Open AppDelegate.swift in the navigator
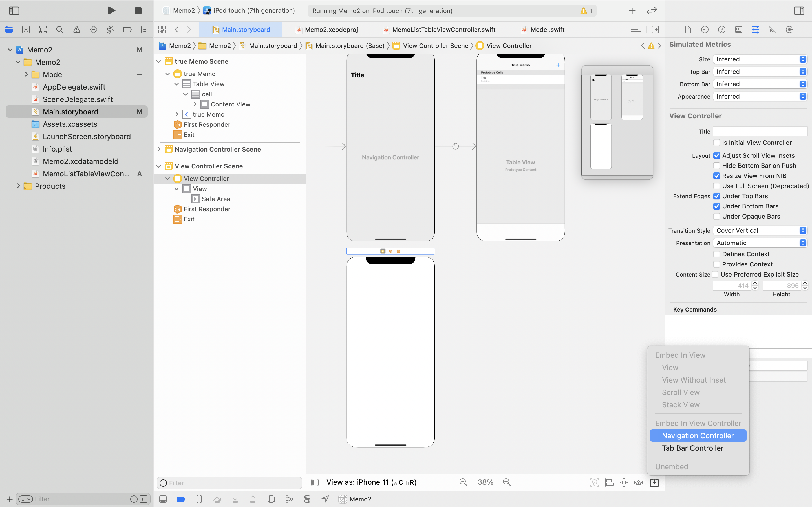The image size is (812, 507). pyautogui.click(x=74, y=87)
